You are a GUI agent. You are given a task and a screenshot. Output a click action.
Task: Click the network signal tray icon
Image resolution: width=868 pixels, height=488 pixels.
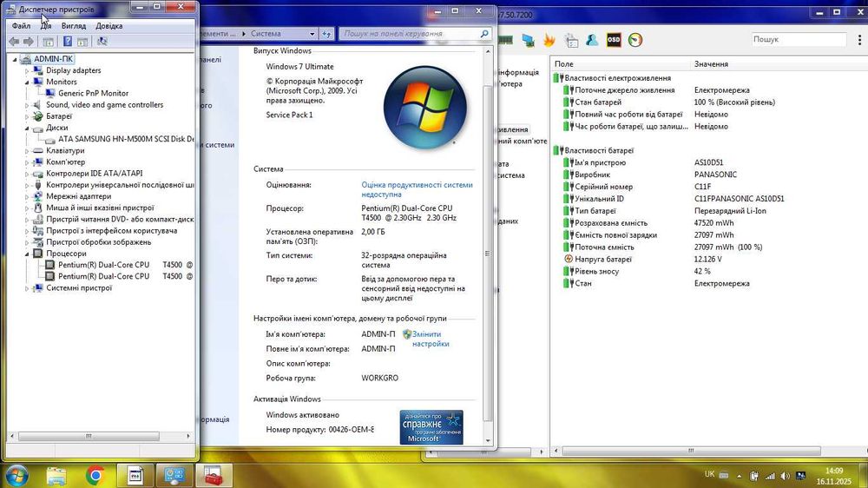coord(770,476)
